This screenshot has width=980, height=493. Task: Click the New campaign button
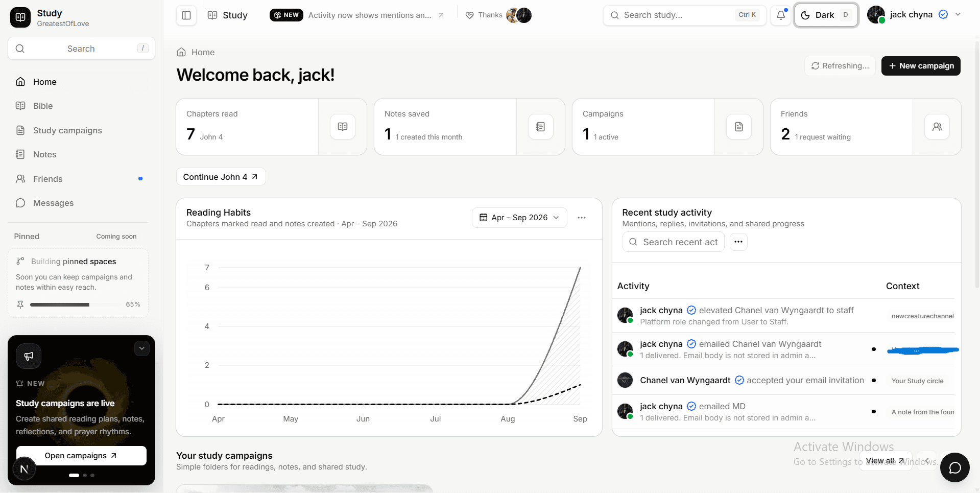(x=921, y=66)
